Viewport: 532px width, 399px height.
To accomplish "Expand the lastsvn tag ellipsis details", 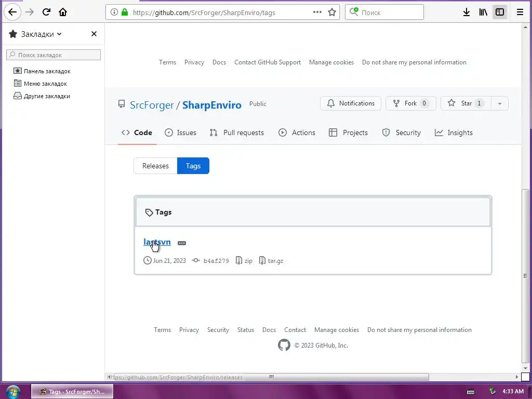I will (182, 243).
